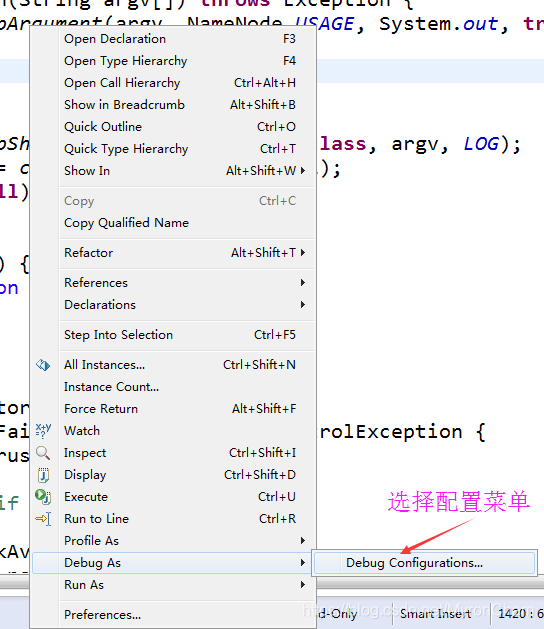
Task: Click the Execute icon
Action: click(x=43, y=497)
